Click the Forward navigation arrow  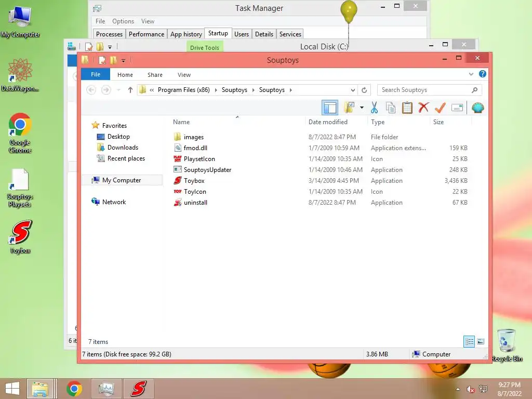[106, 90]
